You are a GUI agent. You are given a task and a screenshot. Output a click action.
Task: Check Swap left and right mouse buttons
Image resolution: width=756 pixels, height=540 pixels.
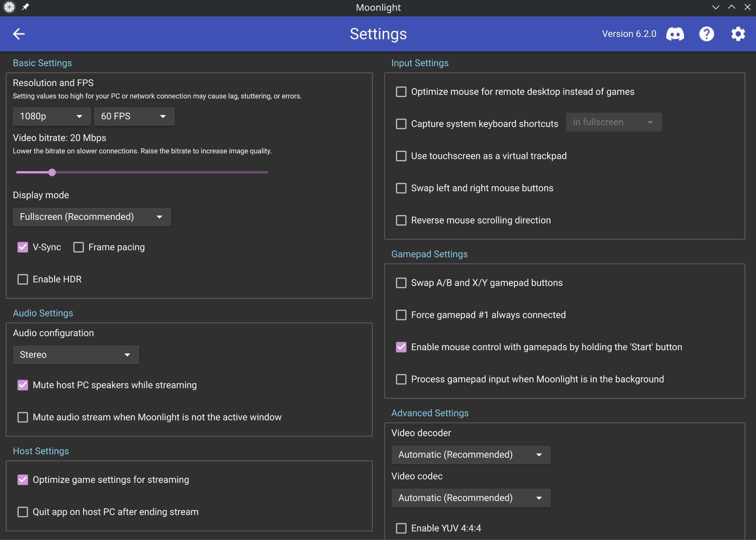[401, 188]
